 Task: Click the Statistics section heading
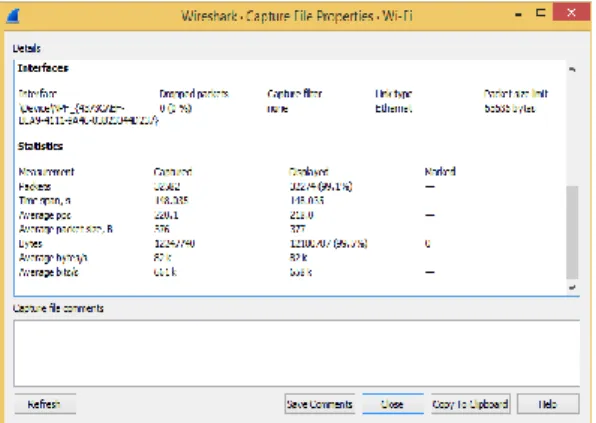coord(40,146)
